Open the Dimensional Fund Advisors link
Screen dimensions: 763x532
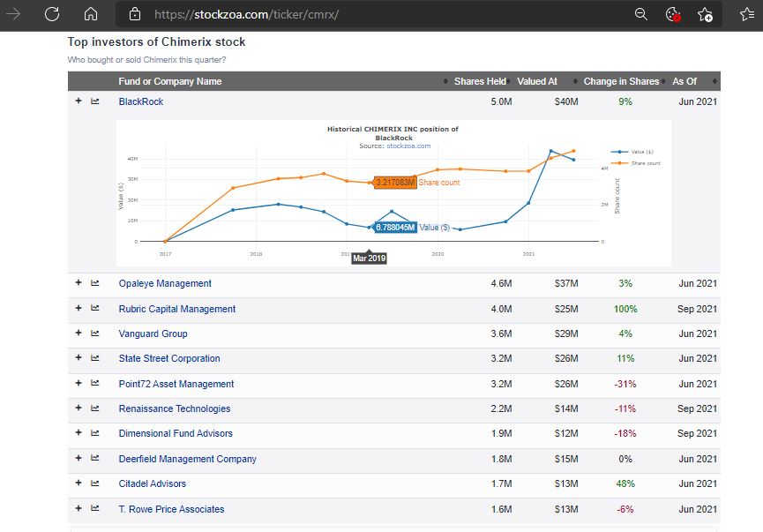tap(176, 434)
